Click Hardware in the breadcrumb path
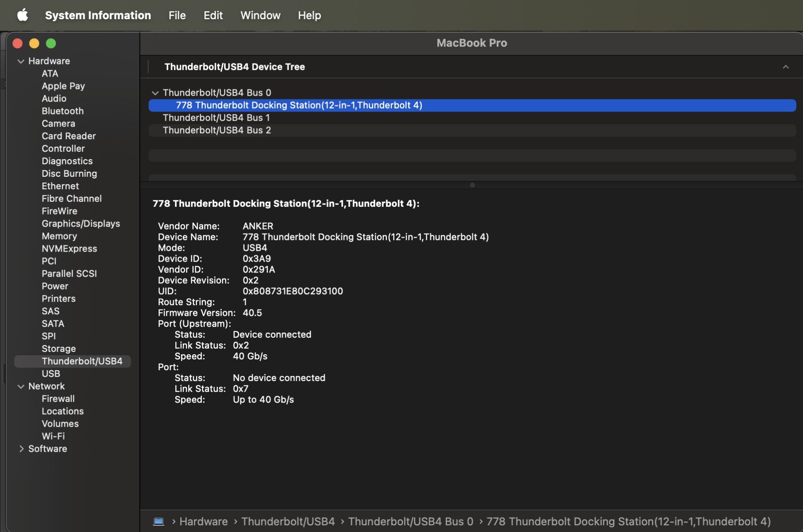This screenshot has width=803, height=532. [x=203, y=521]
